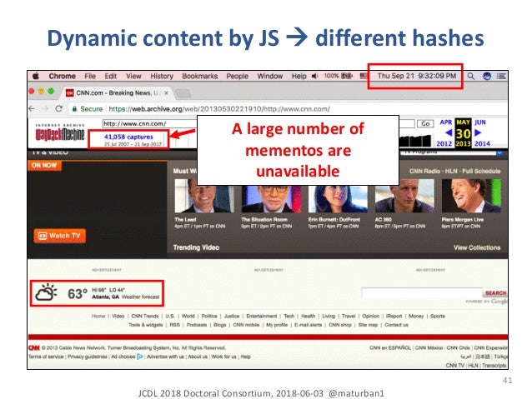This screenshot has height=399, width=532.
Task: Click the partly cloudy weather icon
Action: pyautogui.click(x=46, y=292)
